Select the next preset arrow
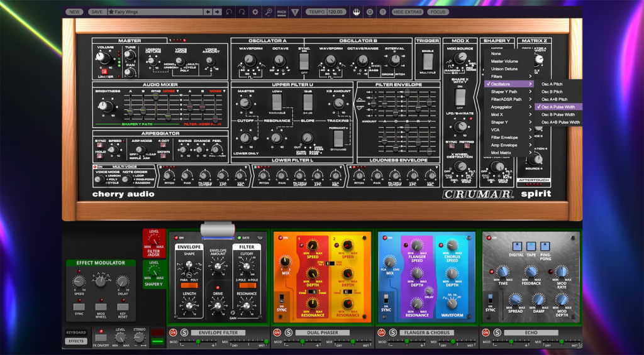Screen dimensions: 644x355 218,11
